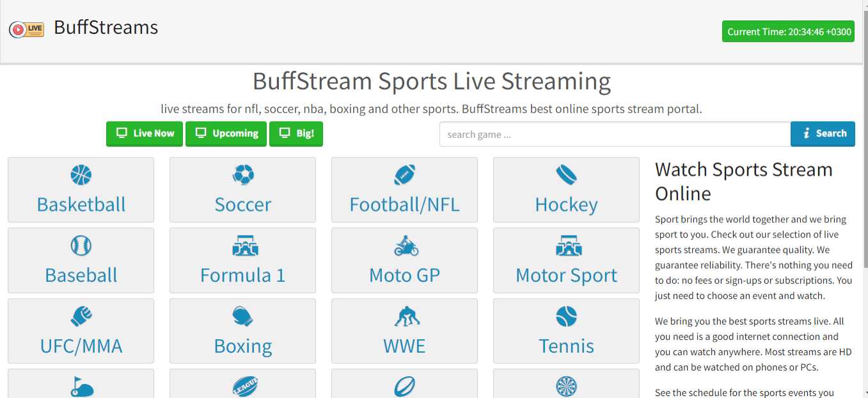Screen dimensions: 868x398
Task: Click the 'See the schedule for' text line
Action: 745,392
